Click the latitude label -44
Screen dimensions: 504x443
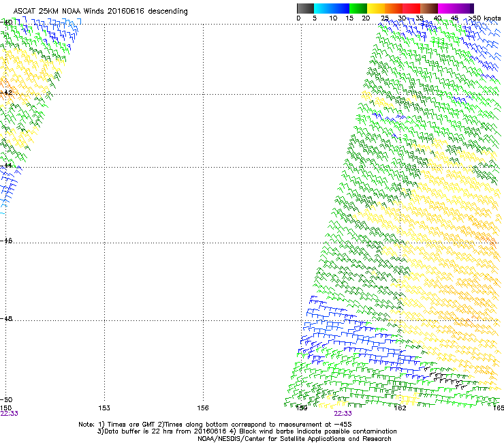click(6, 166)
